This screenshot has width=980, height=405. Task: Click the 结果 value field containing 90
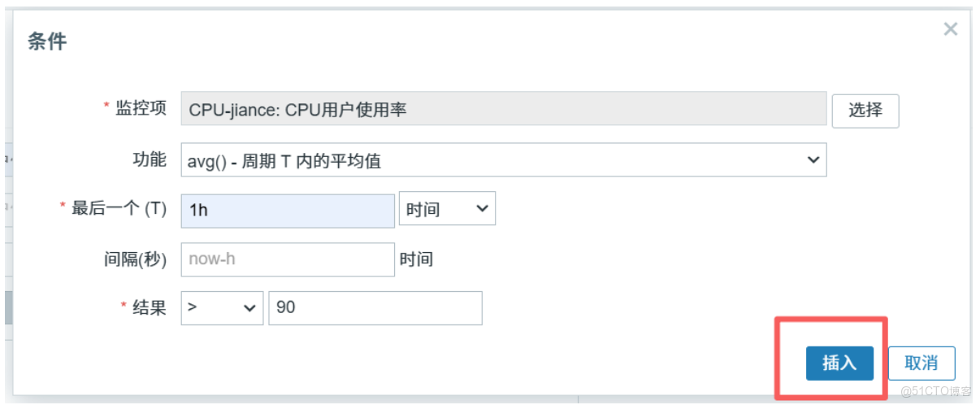(x=375, y=308)
